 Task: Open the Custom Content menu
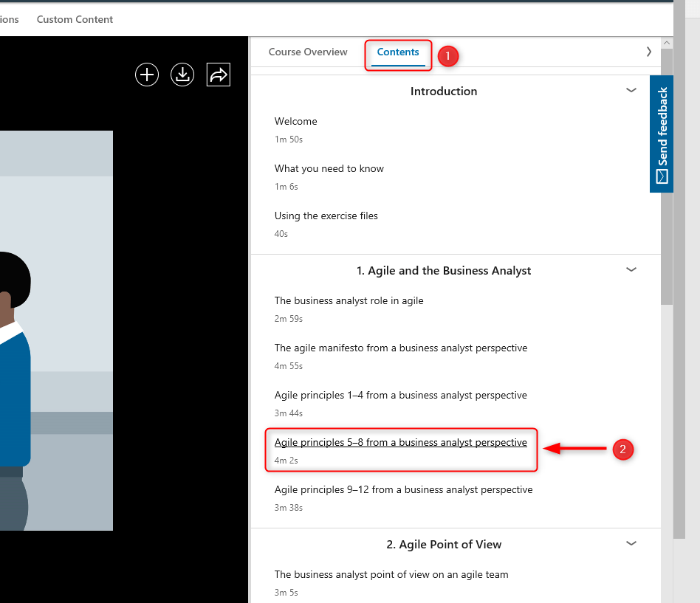coord(75,19)
